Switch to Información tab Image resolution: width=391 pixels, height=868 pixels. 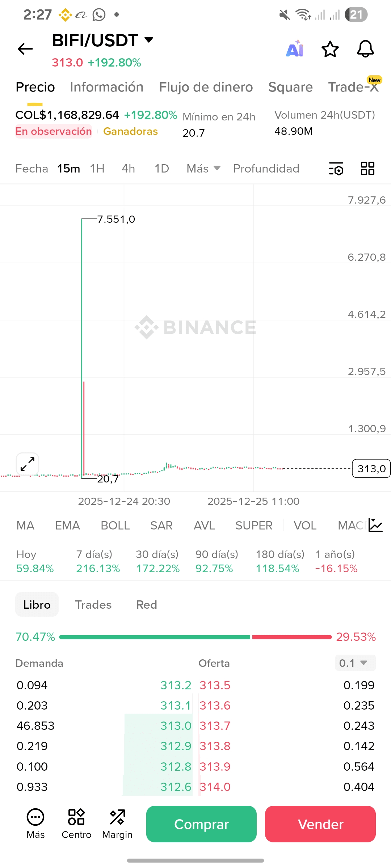point(107,87)
